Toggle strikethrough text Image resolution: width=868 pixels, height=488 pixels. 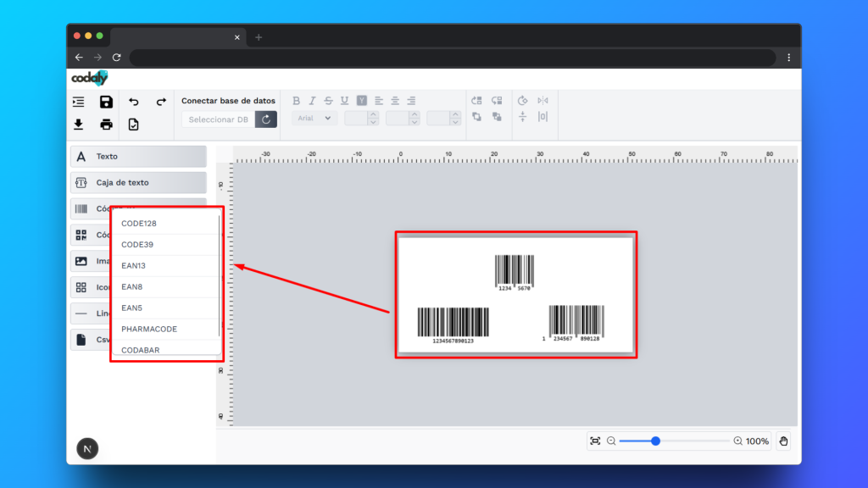coord(328,101)
